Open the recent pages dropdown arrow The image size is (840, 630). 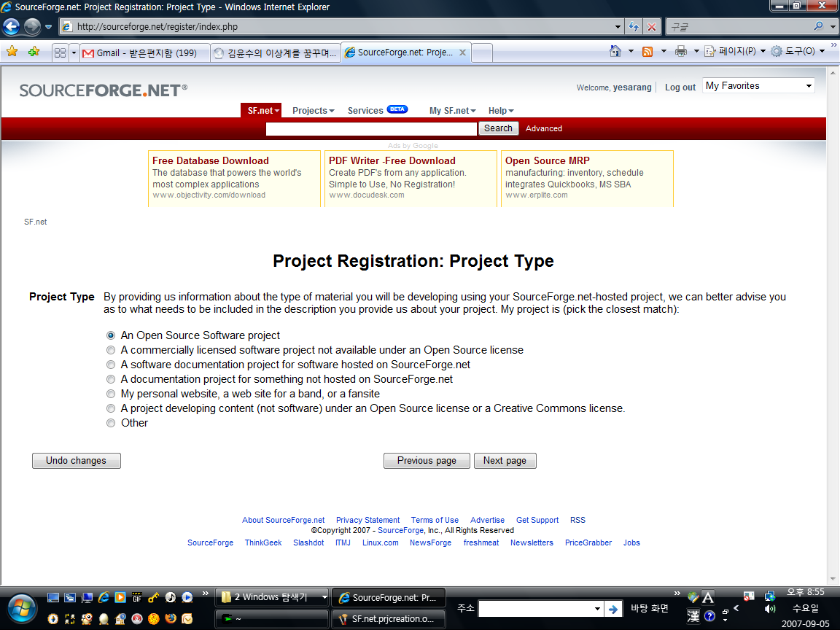point(48,27)
